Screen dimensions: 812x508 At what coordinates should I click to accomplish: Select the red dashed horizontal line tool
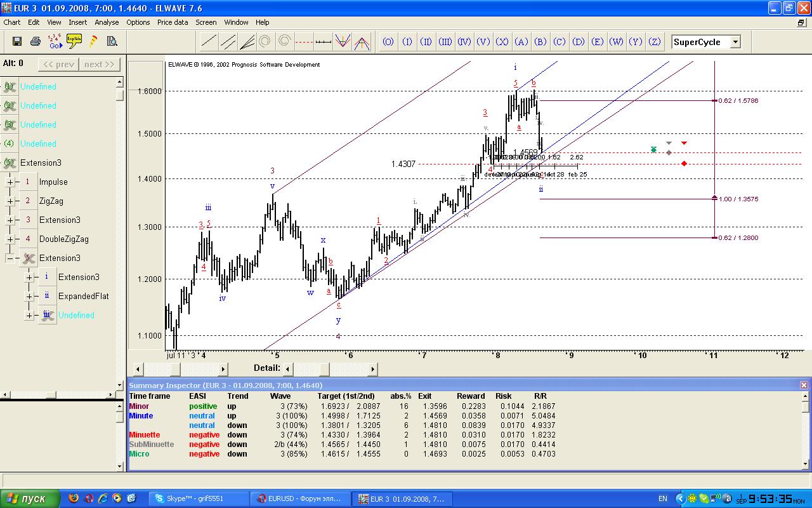point(304,42)
